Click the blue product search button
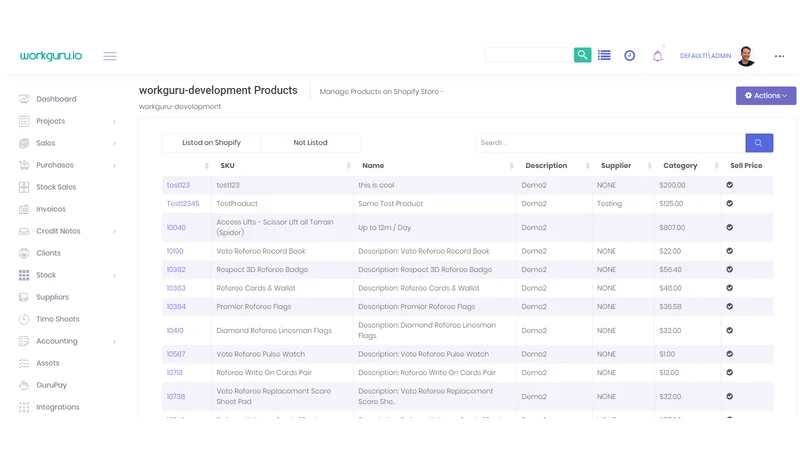 point(759,143)
